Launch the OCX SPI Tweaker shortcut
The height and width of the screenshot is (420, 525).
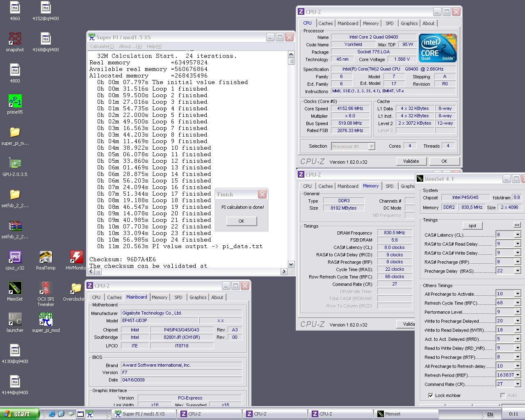click(46, 289)
